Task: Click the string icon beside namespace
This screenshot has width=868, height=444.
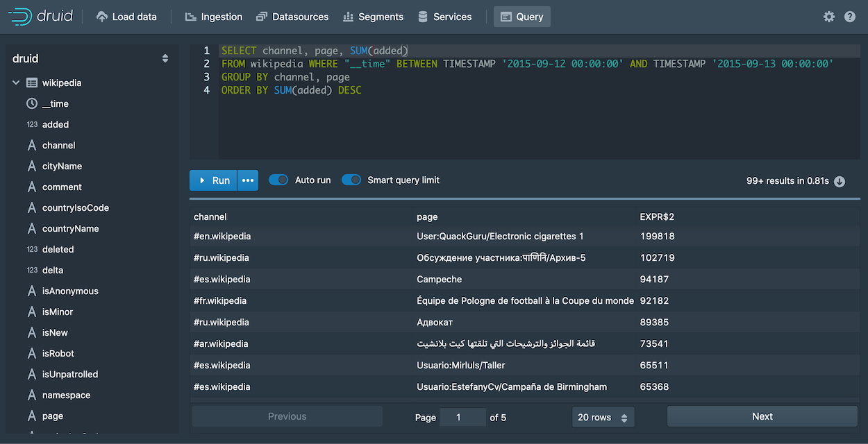Action: tap(32, 395)
